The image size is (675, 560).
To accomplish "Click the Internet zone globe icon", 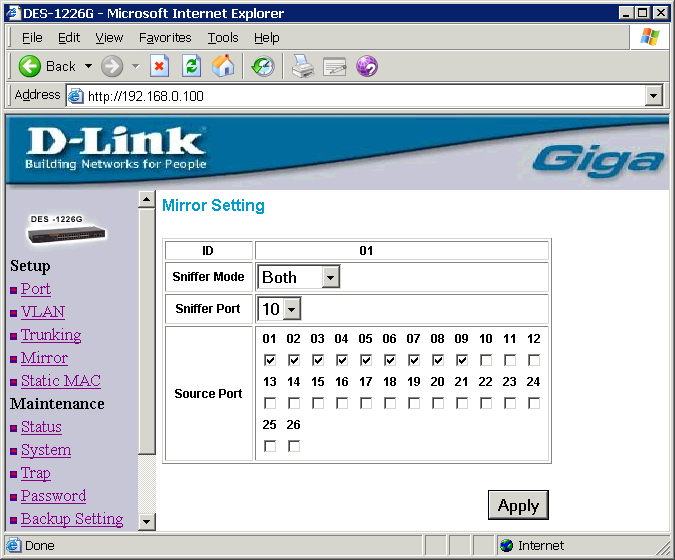I will pyautogui.click(x=507, y=545).
